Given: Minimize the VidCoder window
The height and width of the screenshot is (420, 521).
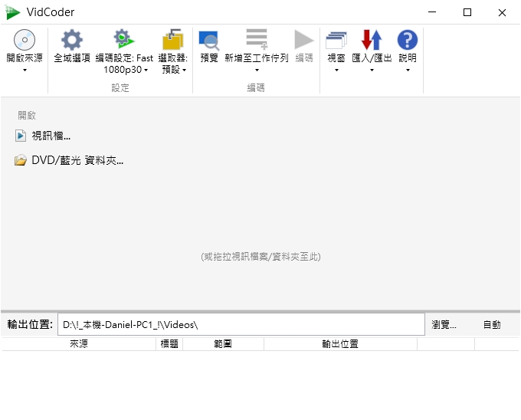Looking at the screenshot, I should pos(432,12).
